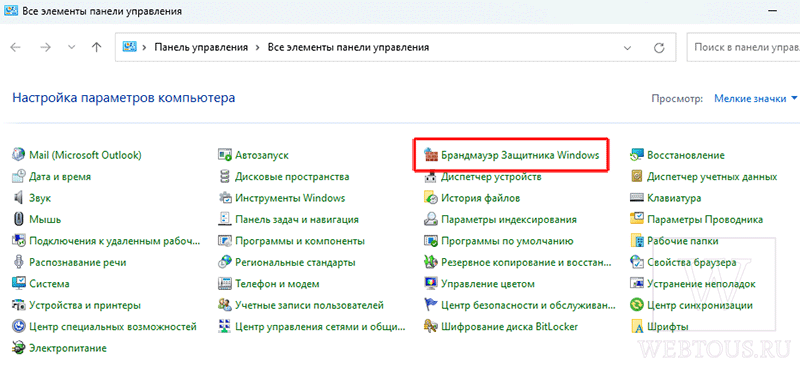
Task: Click the Панель задач и навигация icon
Action: [x=224, y=219]
